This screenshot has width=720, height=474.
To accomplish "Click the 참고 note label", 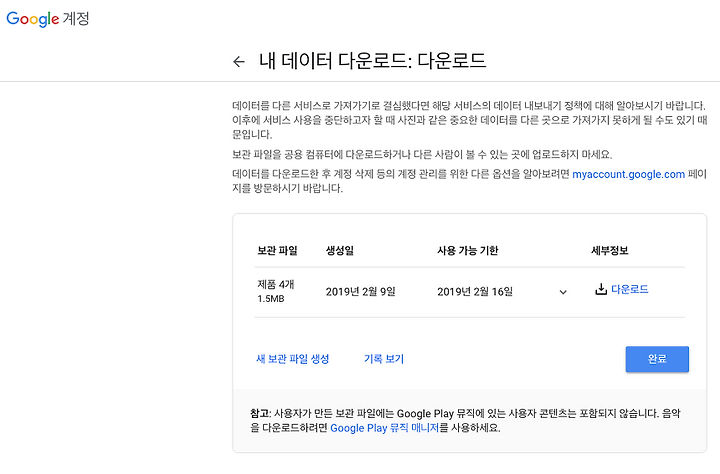I will (x=260, y=413).
